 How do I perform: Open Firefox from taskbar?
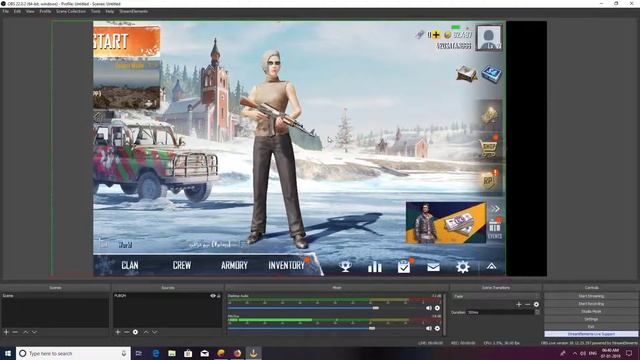click(237, 353)
